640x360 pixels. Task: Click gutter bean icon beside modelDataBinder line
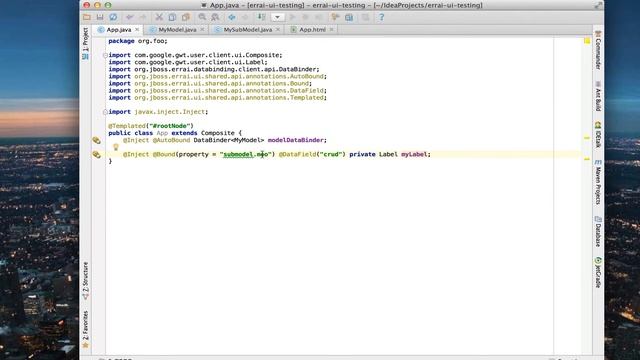tap(96, 140)
